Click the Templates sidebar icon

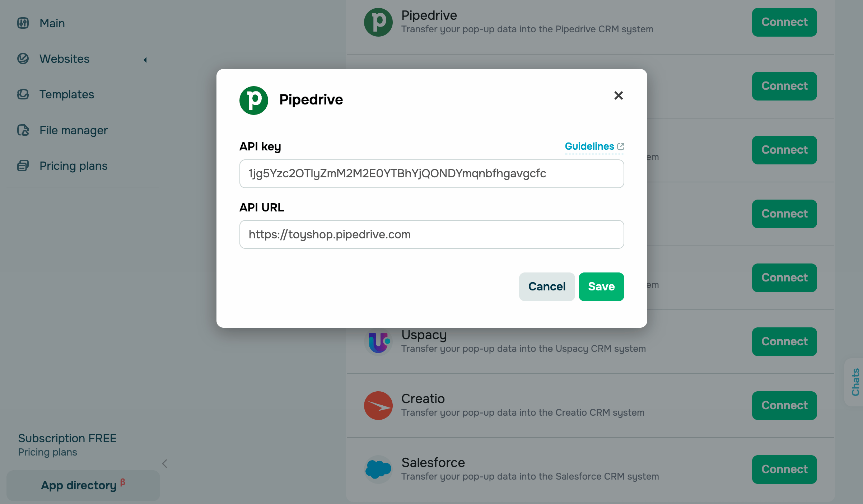(x=23, y=94)
